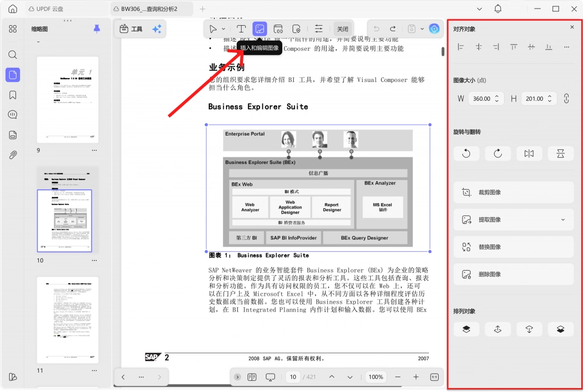Close the image properties panel
Viewport: 584px width, 392px height.
click(572, 27)
